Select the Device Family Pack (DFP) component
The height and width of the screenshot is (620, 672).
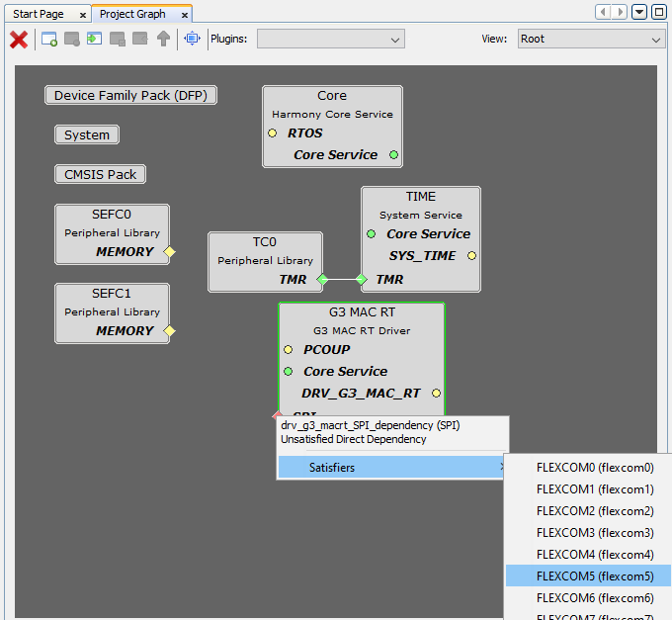[x=130, y=95]
